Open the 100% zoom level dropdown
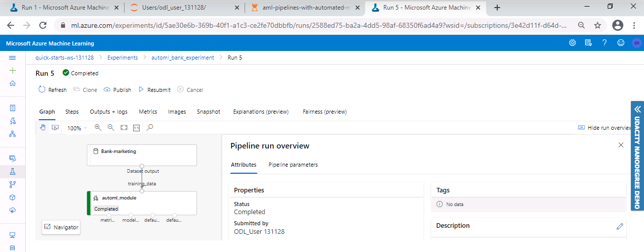The image size is (644, 252). [77, 128]
